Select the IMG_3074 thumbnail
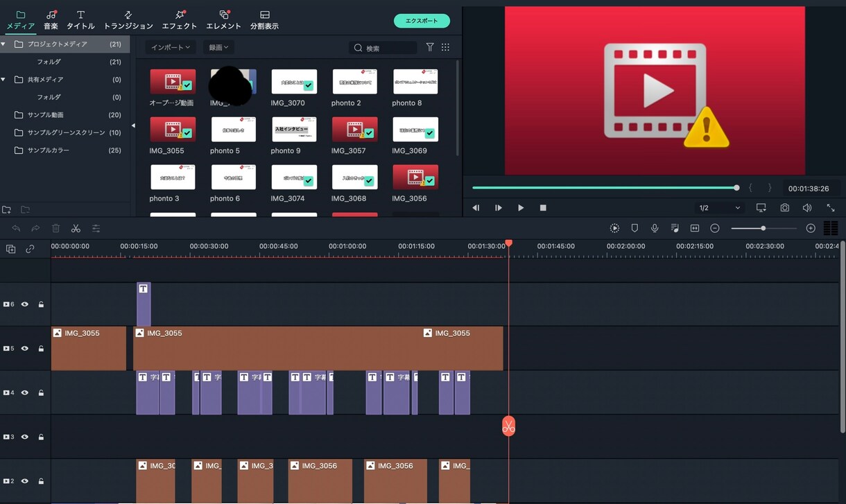The image size is (846, 504). [294, 177]
